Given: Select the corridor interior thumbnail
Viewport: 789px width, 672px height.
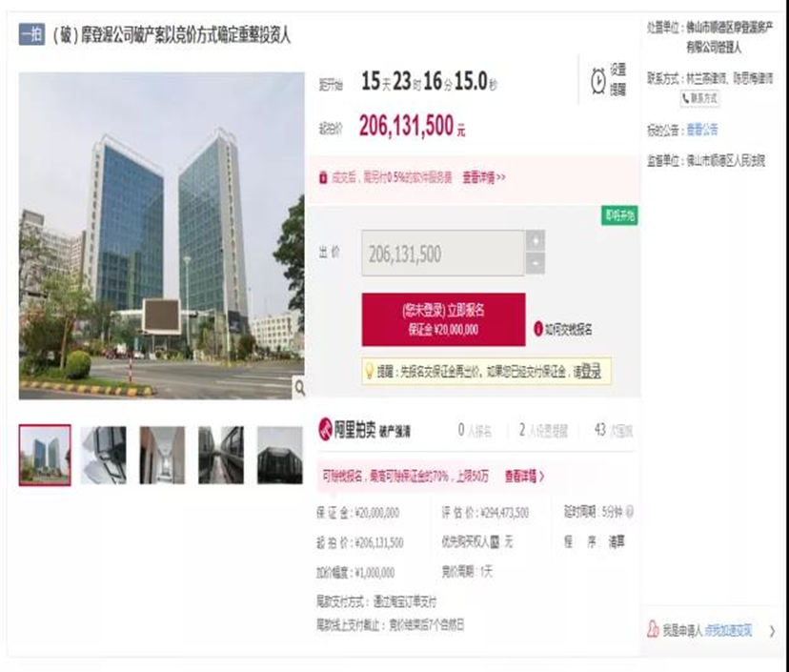Looking at the screenshot, I should [x=162, y=455].
